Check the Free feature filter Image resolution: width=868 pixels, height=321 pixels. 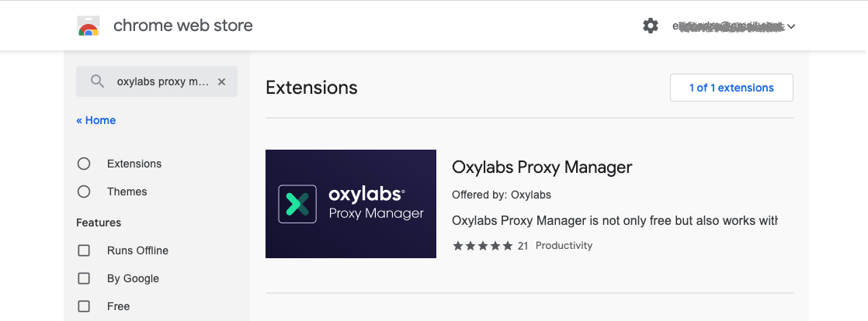tap(84, 306)
